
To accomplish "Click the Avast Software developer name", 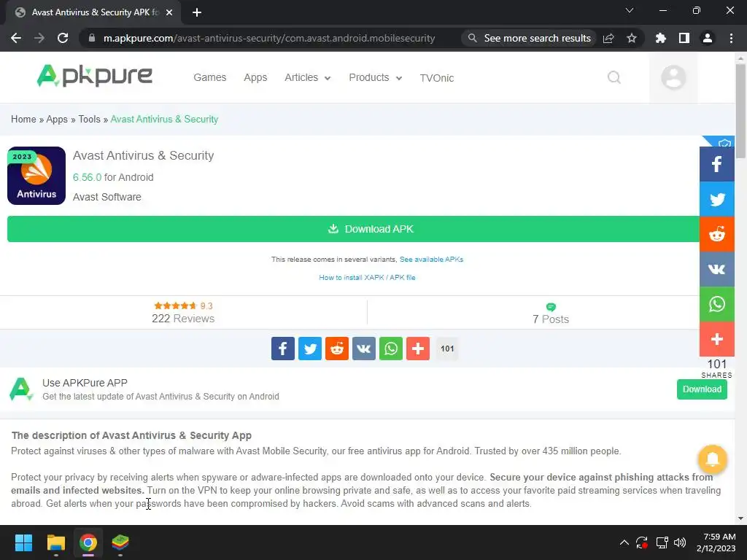I will point(107,197).
